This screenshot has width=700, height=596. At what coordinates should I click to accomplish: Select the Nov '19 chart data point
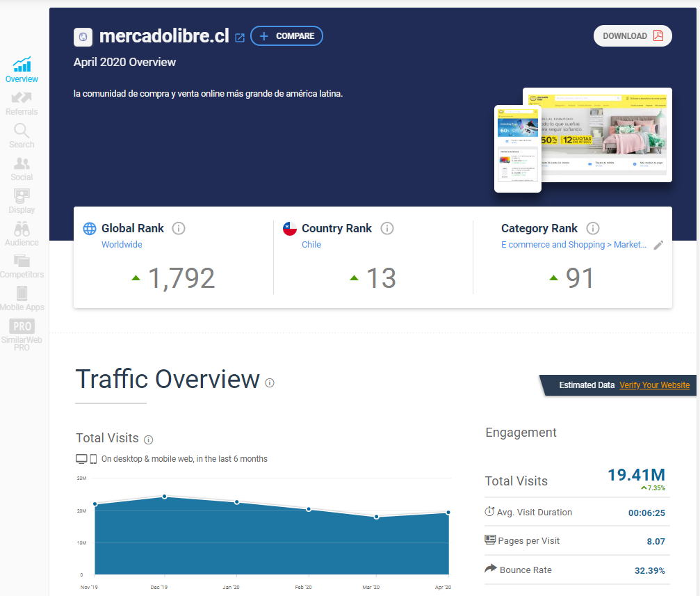pyautogui.click(x=95, y=504)
